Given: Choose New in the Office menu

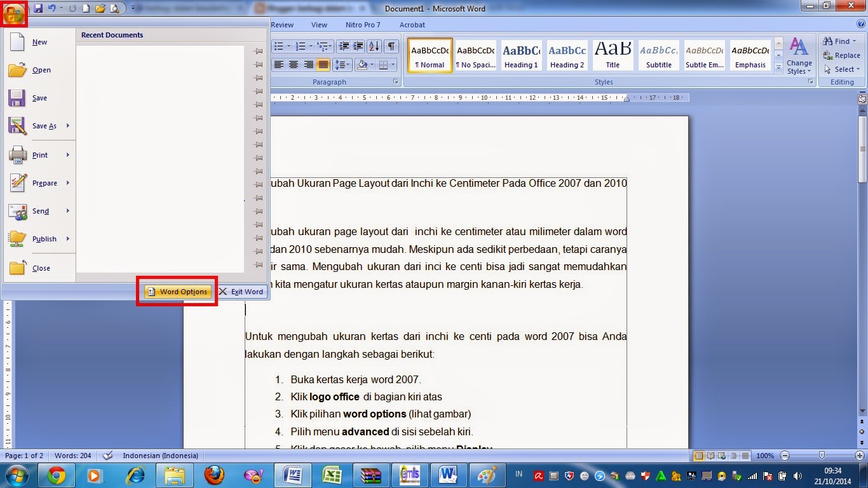Looking at the screenshot, I should 39,42.
